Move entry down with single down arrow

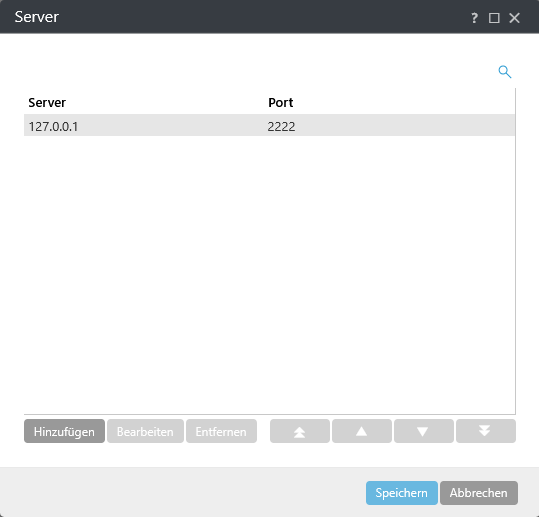point(424,431)
